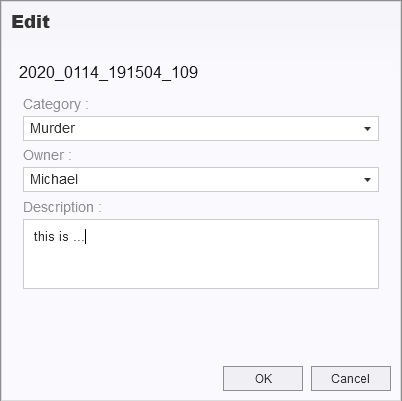Click the Edit dialog title
402x401 pixels.
[31, 22]
